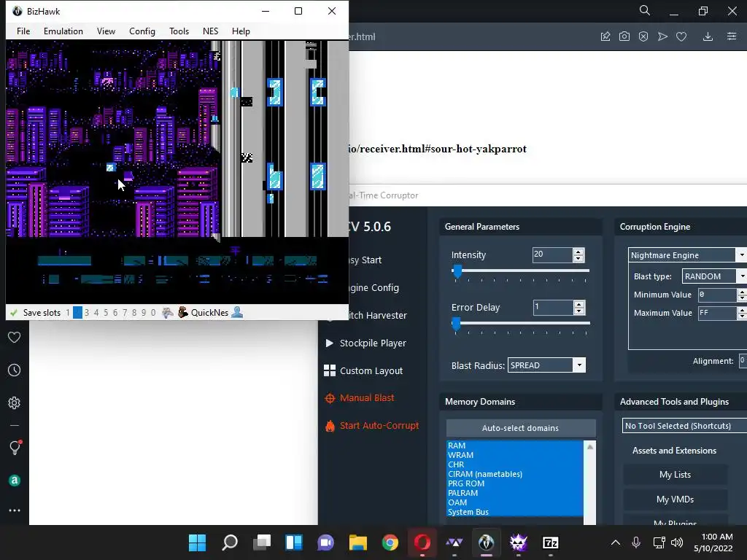Click the browser search magnifier icon
747x560 pixels.
pos(645,10)
